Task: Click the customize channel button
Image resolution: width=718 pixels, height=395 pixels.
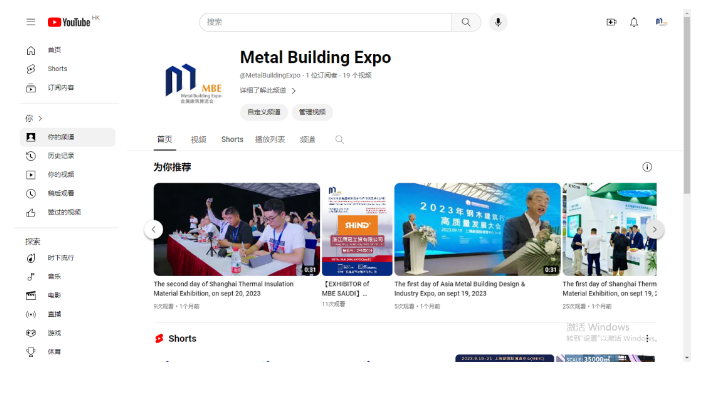Action: coord(264,112)
